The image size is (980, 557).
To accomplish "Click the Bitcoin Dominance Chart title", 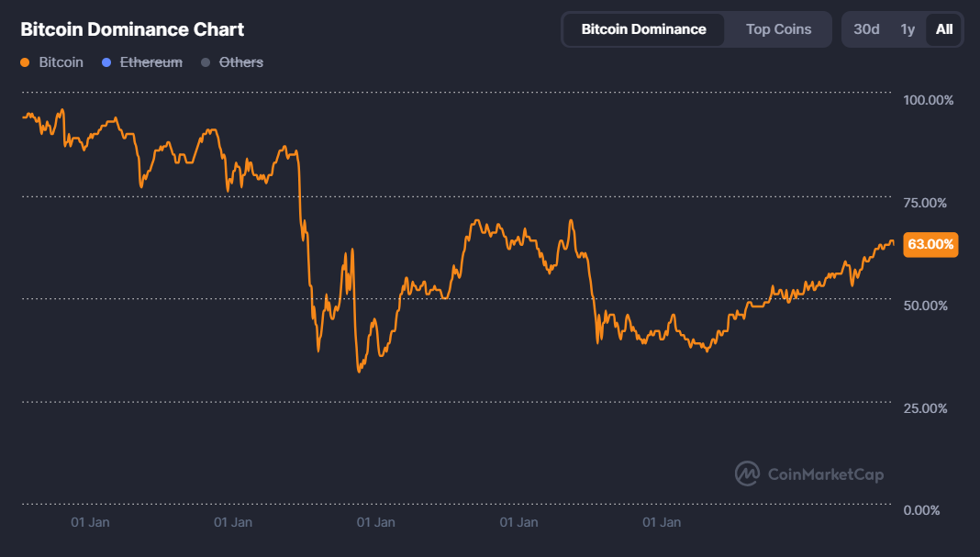I will click(x=132, y=29).
